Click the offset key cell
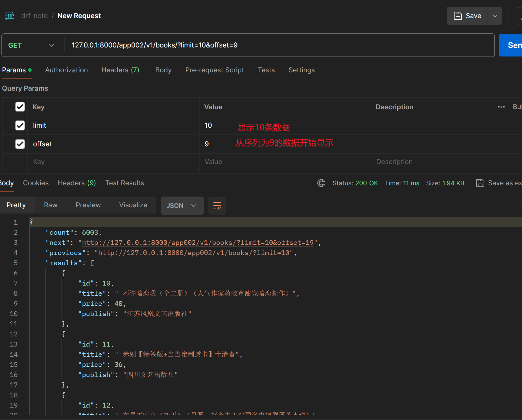Viewport: 522px width, 420px height. point(113,144)
